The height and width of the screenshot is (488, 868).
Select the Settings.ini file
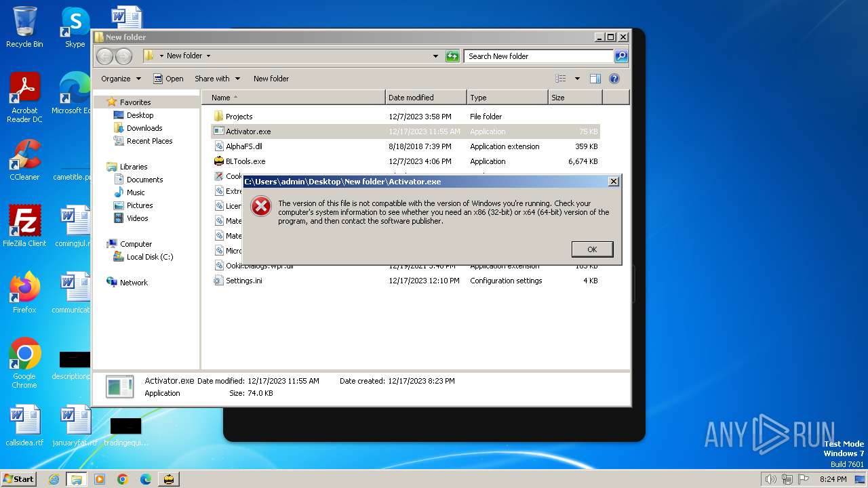406,281
